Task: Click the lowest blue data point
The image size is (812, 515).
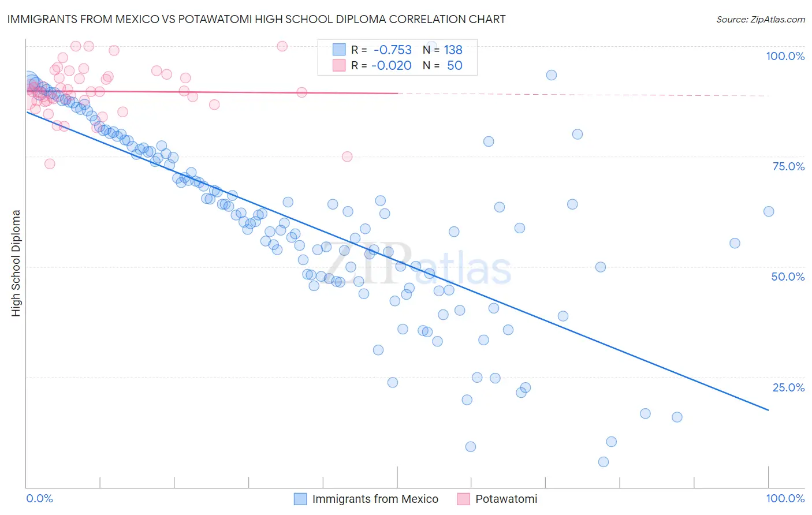Action: 604,462
